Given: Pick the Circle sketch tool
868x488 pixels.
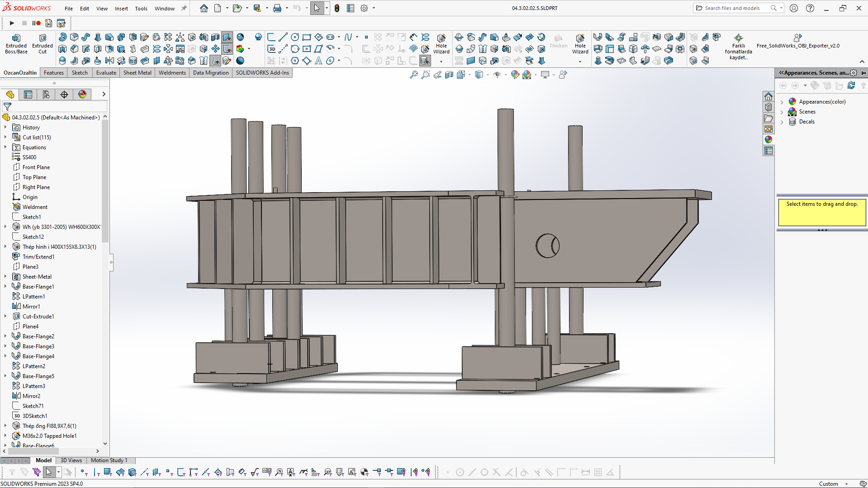Looking at the screenshot, I should point(295,37).
